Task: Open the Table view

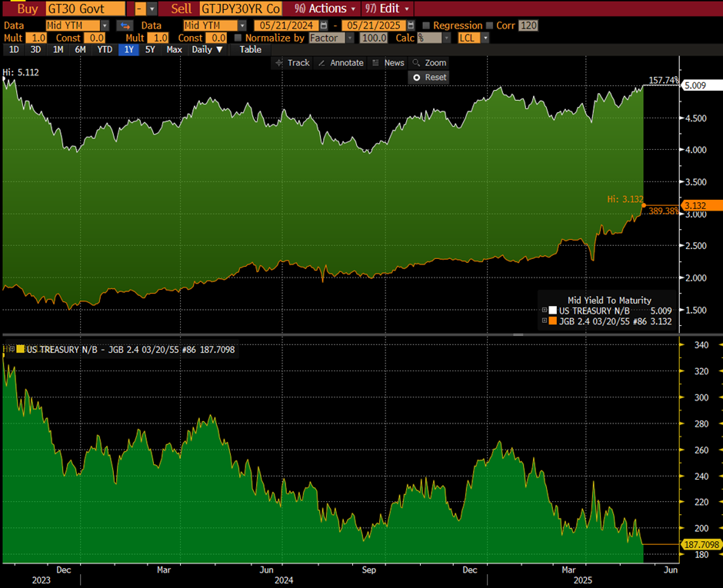Action: point(251,50)
